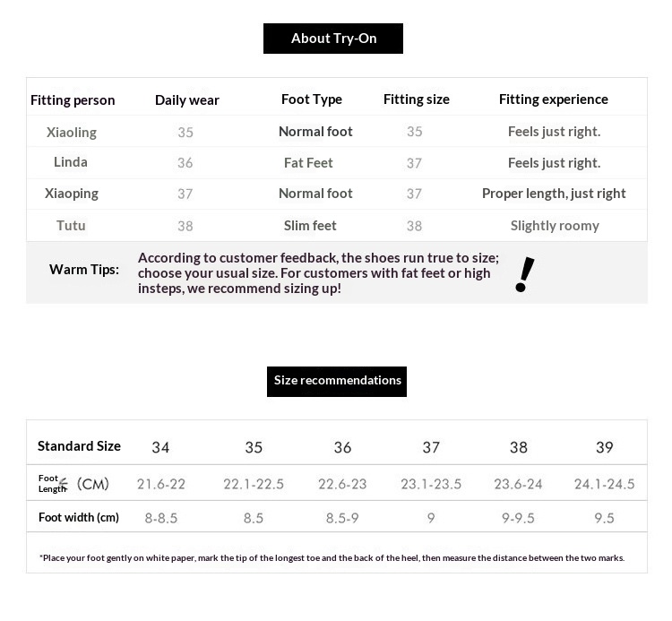Select standard size 37 column
Viewport: 672px width, 621px height.
coord(431,447)
